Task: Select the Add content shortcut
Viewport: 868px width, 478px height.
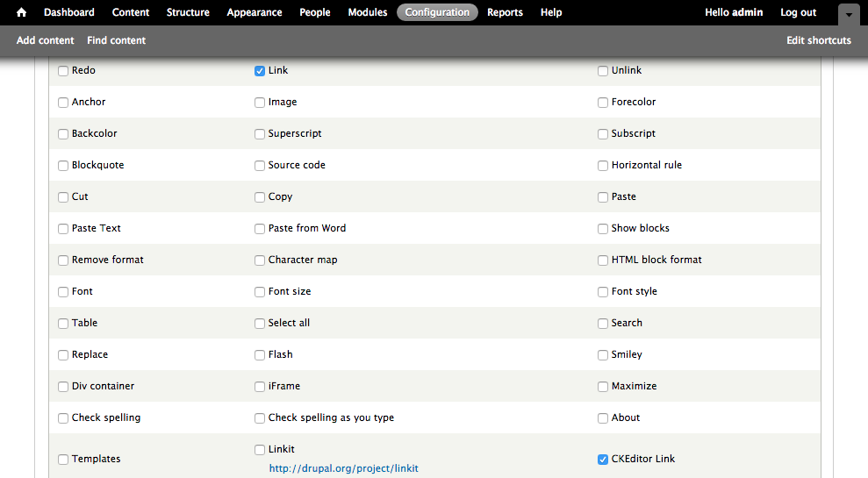Action: click(45, 40)
